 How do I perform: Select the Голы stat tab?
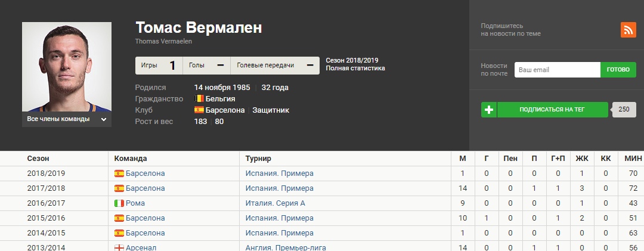[206, 65]
